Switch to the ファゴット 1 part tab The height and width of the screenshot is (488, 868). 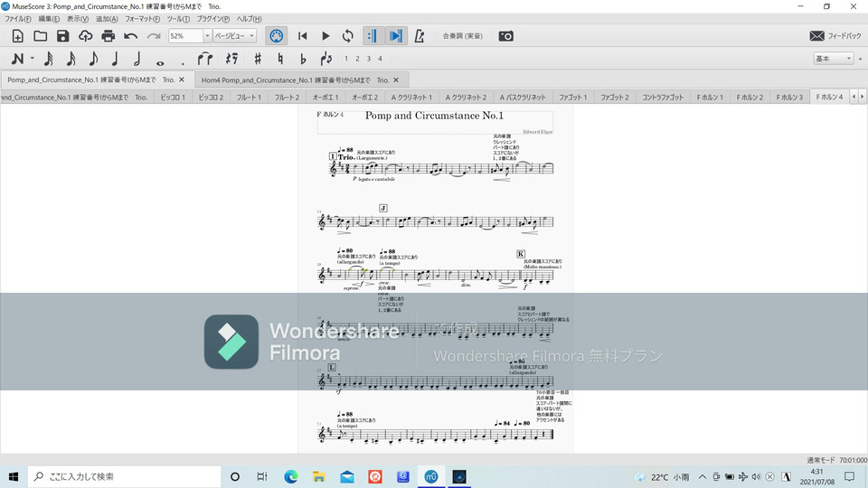(x=572, y=98)
